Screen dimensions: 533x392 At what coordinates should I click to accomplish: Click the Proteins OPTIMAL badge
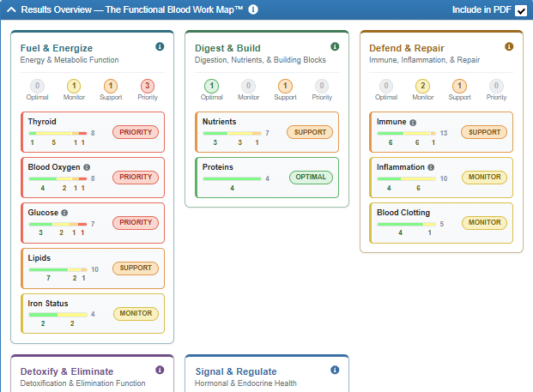tap(311, 177)
